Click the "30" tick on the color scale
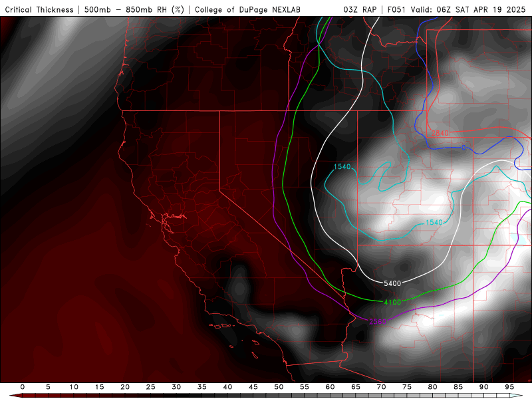This screenshot has width=532, height=399. (x=176, y=387)
